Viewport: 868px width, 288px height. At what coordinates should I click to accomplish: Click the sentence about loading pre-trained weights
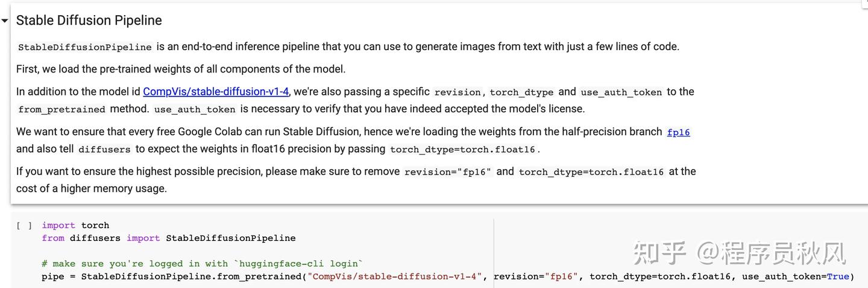point(181,69)
